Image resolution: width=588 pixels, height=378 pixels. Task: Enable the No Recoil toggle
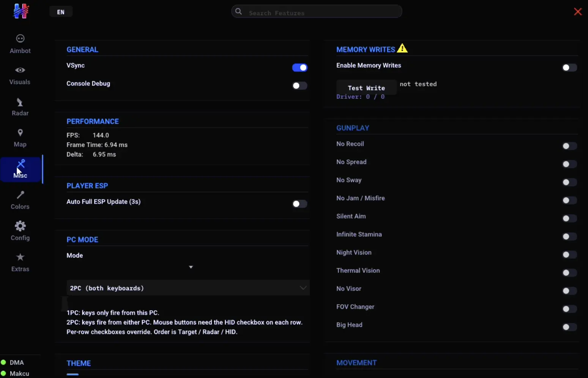pos(569,146)
